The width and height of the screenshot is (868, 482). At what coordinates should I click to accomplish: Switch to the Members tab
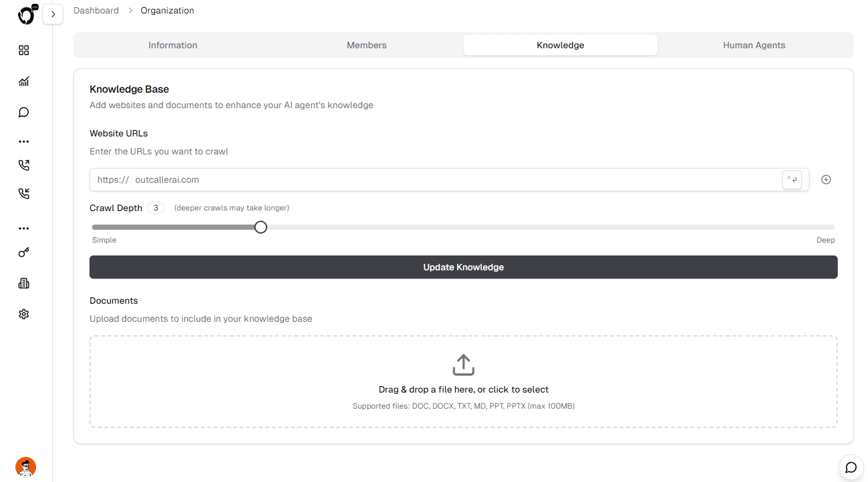click(366, 45)
